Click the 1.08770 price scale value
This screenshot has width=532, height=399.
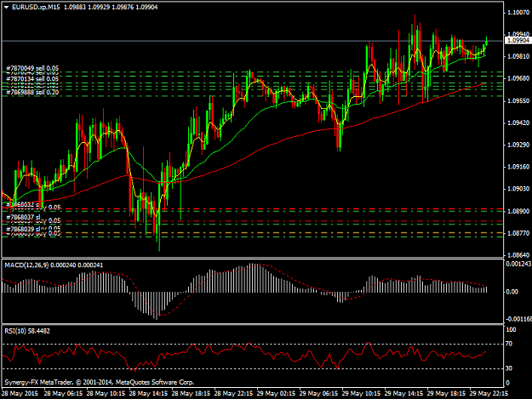(518, 233)
